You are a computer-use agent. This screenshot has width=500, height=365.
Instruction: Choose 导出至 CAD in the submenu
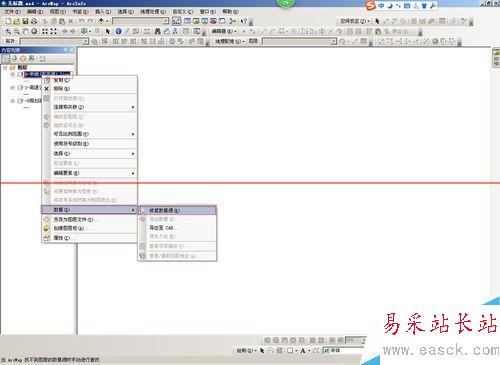pyautogui.click(x=177, y=228)
